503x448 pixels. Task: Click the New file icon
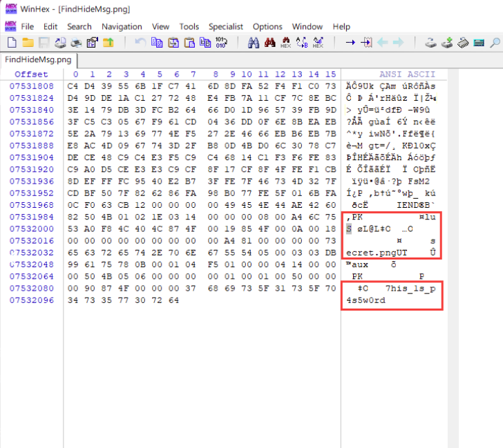click(11, 43)
